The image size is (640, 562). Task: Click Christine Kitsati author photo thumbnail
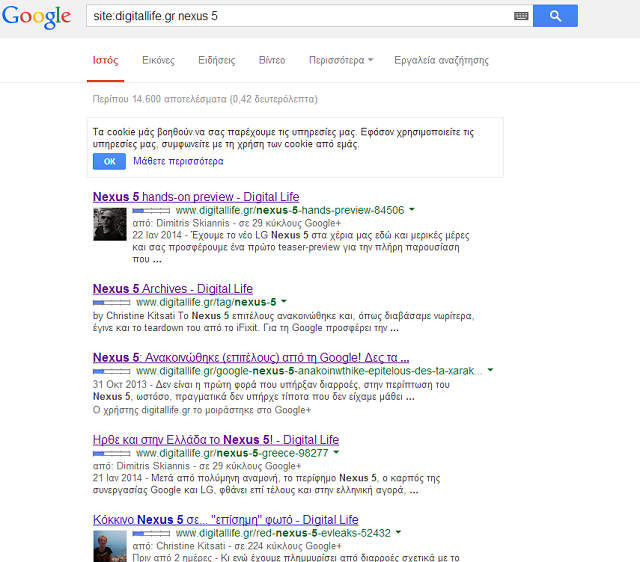pyautogui.click(x=110, y=546)
